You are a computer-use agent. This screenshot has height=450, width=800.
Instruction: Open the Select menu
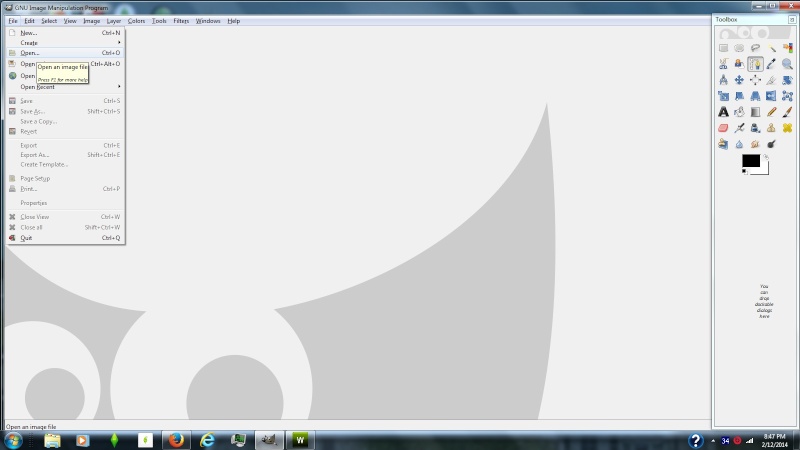click(x=49, y=21)
